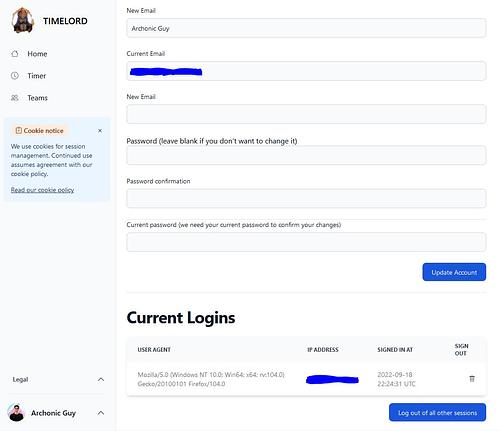The height and width of the screenshot is (431, 500).
Task: Open Timer via the clock icon
Action: coord(15,76)
